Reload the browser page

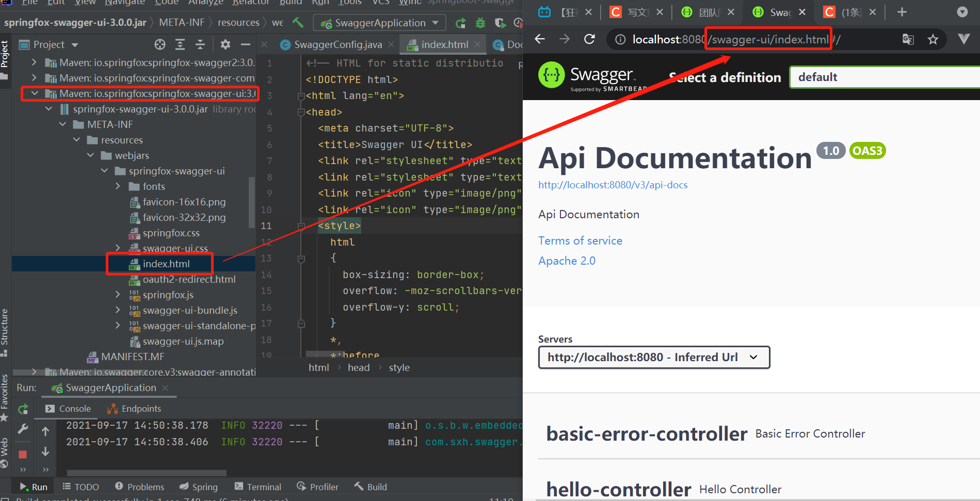tap(589, 39)
